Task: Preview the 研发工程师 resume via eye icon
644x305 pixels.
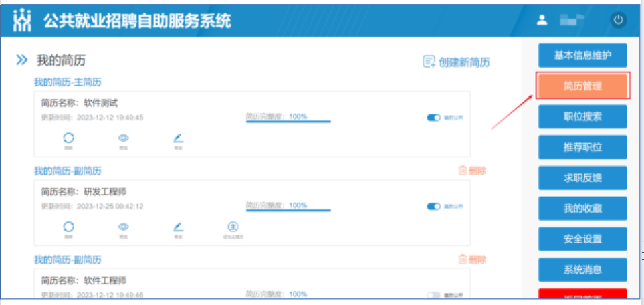Action: [123, 227]
